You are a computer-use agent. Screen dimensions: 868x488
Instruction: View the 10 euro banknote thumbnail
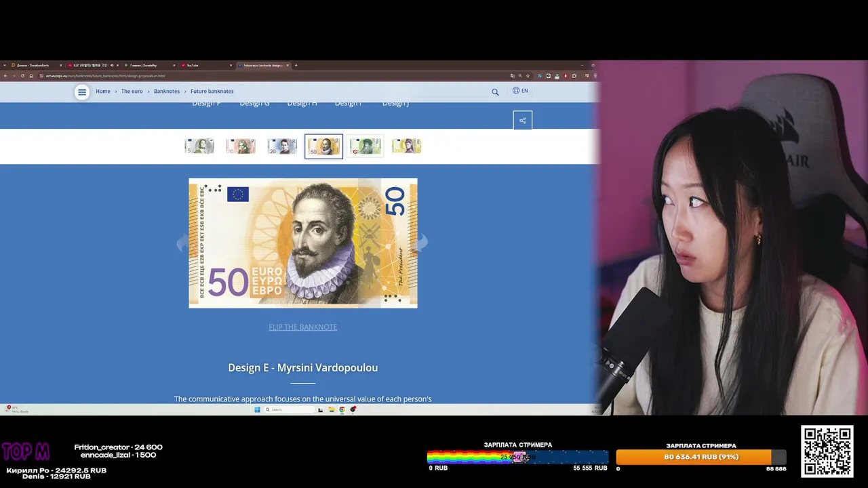point(241,146)
